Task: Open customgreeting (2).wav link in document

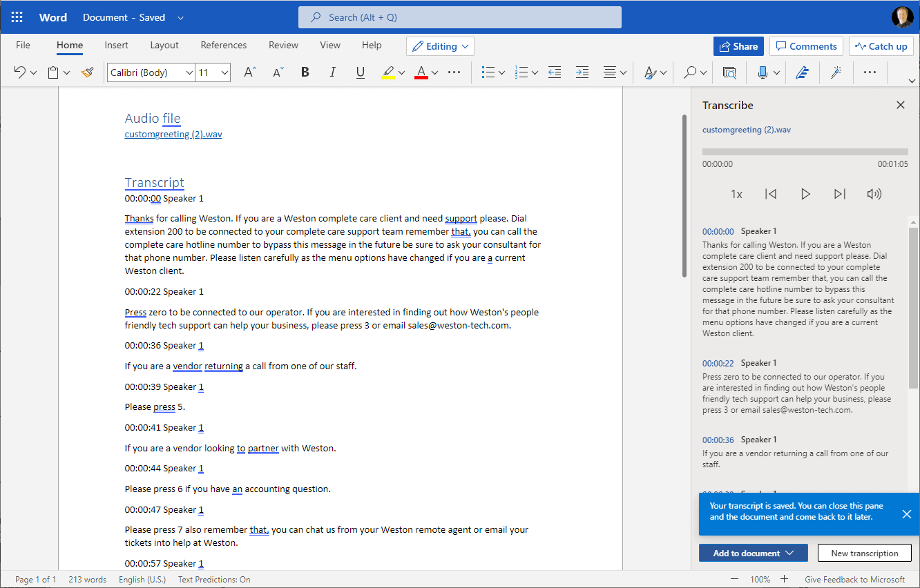Action: [x=173, y=134]
